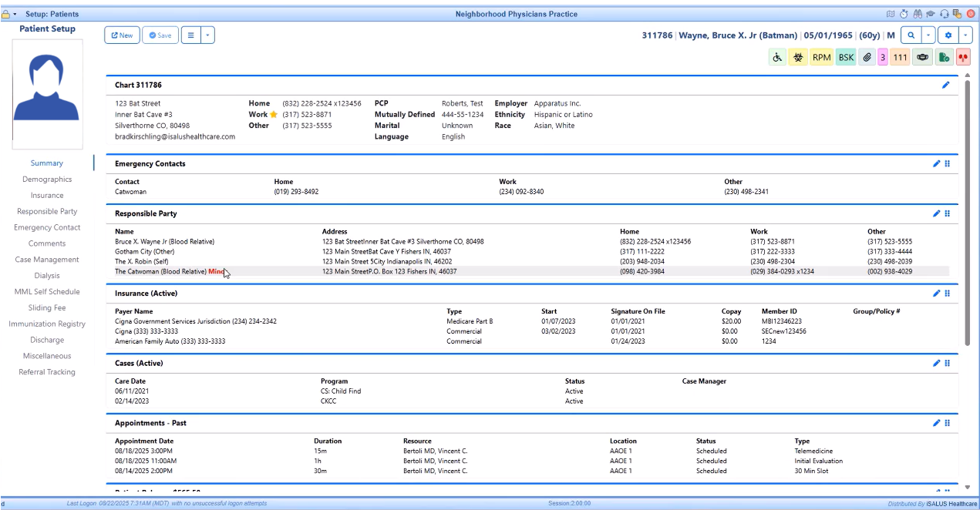980x510 pixels.
Task: Click the headset support icon
Action: (x=945, y=14)
